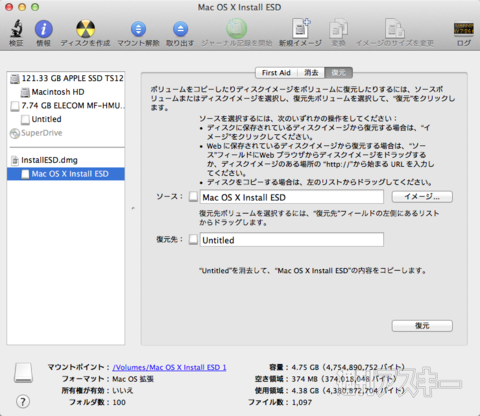Image resolution: width=480 pixels, height=416 pixels.
Task: Select the Untitled volume in sidebar
Action: coord(66,119)
